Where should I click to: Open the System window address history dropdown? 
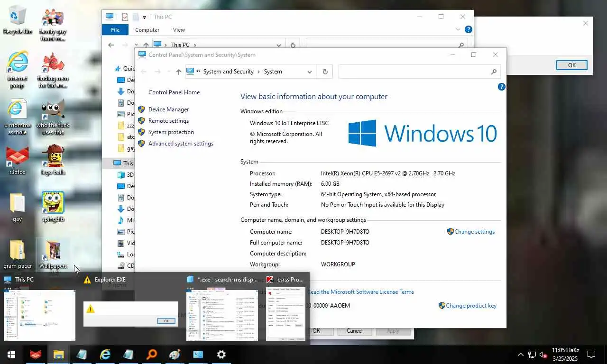coord(310,72)
